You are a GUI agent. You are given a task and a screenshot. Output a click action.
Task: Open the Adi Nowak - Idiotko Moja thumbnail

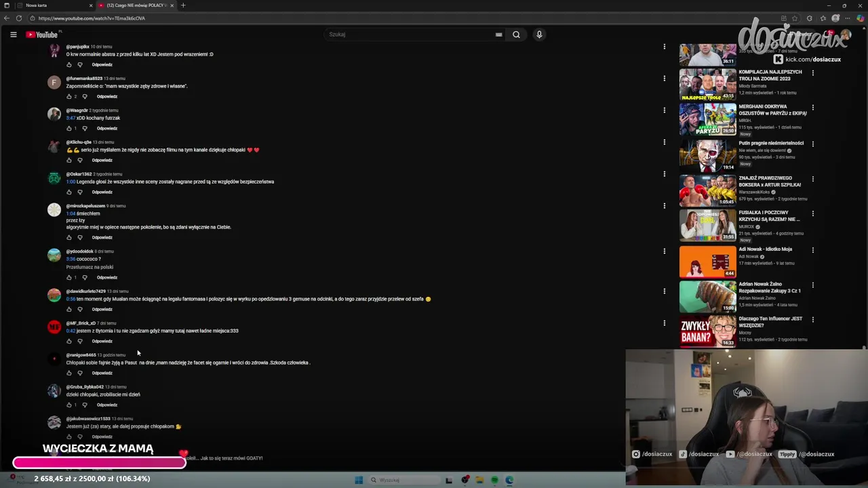(x=707, y=262)
